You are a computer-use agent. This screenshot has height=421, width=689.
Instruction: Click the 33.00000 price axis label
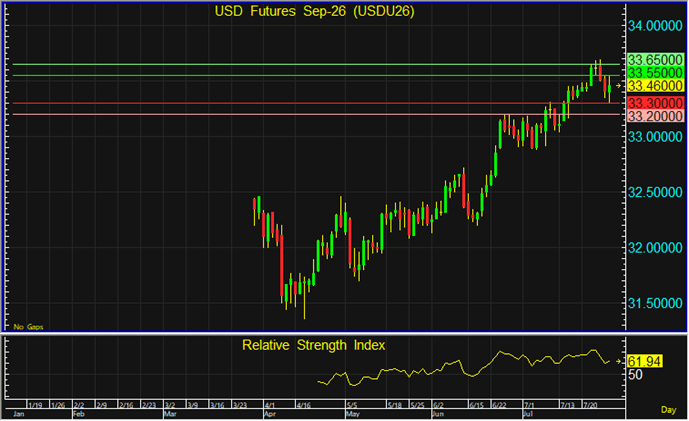[655, 137]
